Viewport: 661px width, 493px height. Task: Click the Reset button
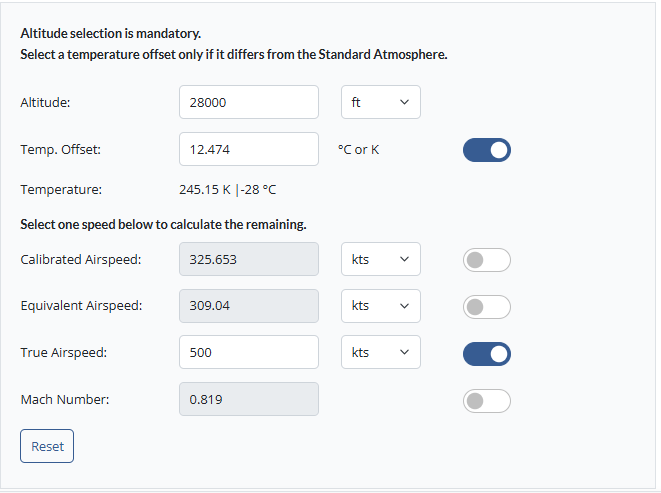coord(47,446)
